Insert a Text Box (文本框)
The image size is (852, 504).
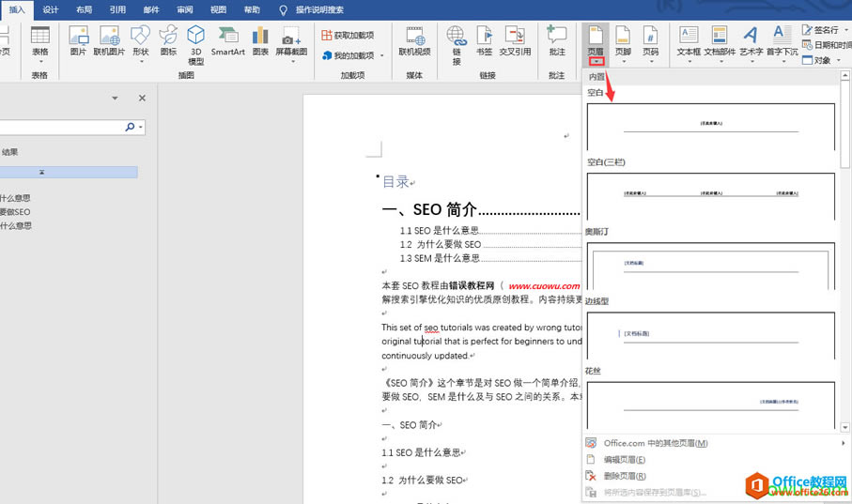(x=689, y=44)
